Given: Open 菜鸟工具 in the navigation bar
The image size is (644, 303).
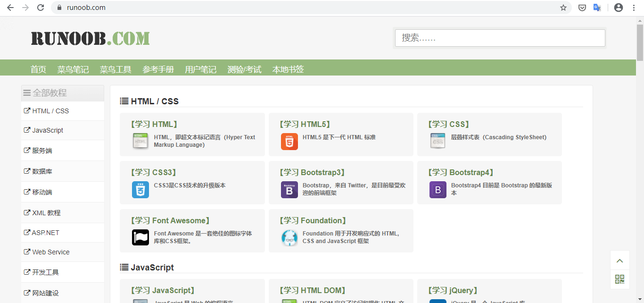Looking at the screenshot, I should pyautogui.click(x=116, y=69).
